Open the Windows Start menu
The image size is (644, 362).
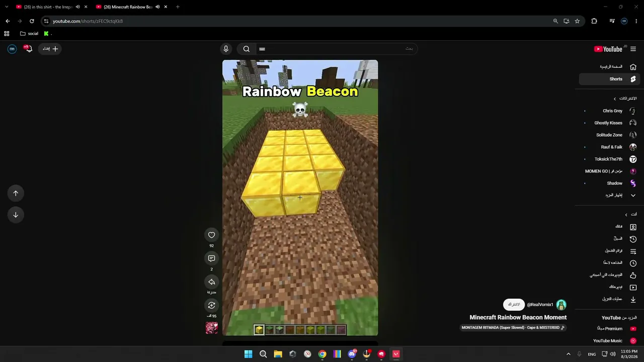click(249, 354)
